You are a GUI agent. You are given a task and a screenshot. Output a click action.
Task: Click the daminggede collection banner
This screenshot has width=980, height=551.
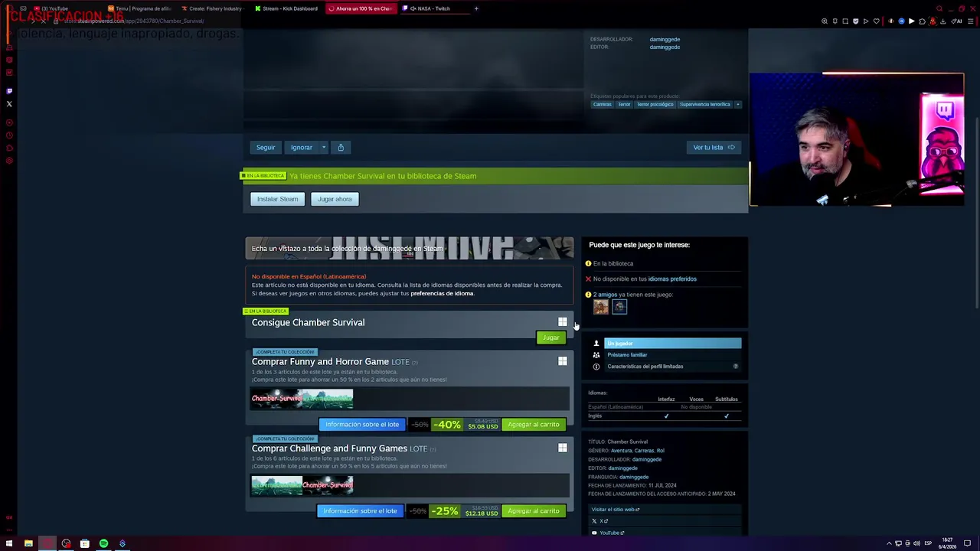coord(410,248)
